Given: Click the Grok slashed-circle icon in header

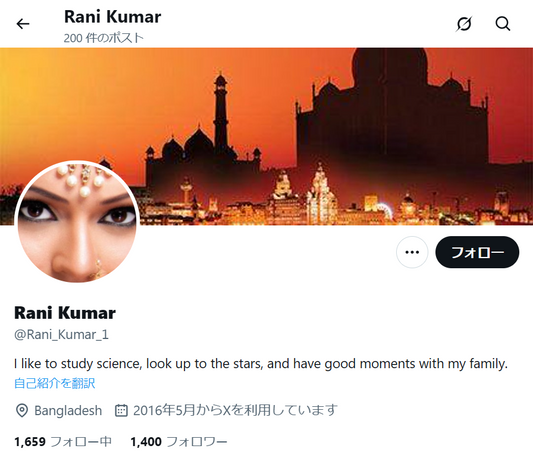Looking at the screenshot, I should (464, 24).
